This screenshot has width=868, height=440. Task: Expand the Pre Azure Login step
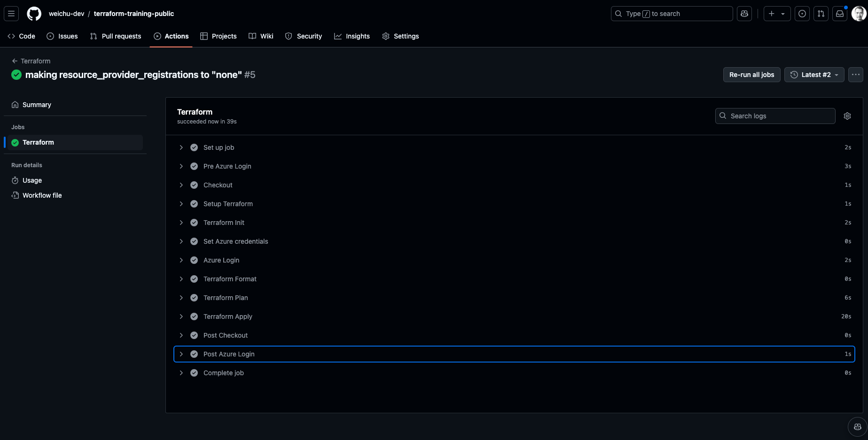tap(514, 166)
